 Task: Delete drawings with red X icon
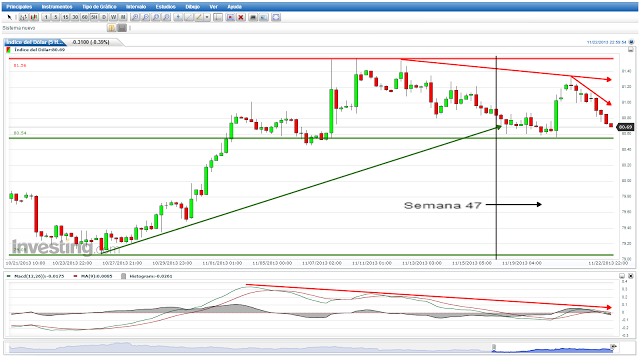click(241, 17)
